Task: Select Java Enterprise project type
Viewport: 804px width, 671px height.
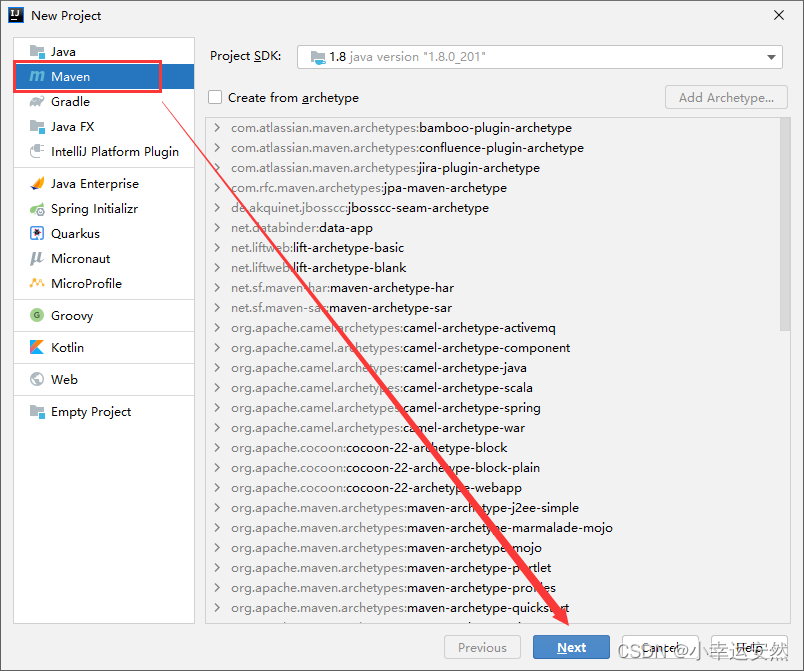Action: 104,184
